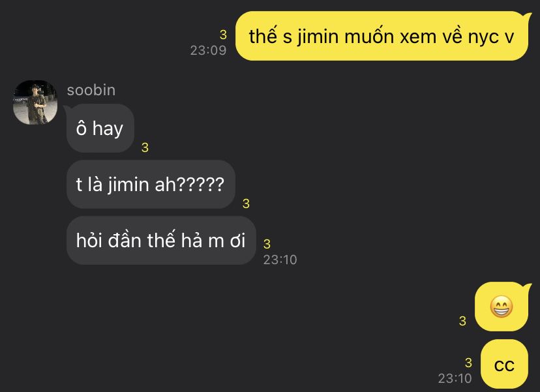Select the 'hỏi đần thế hả m ơi' message
The width and height of the screenshot is (540, 392).
pos(161,241)
